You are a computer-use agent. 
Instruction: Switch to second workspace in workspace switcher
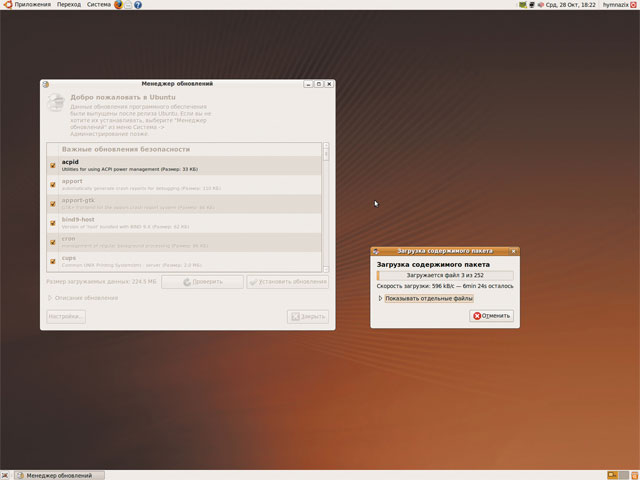[623, 475]
